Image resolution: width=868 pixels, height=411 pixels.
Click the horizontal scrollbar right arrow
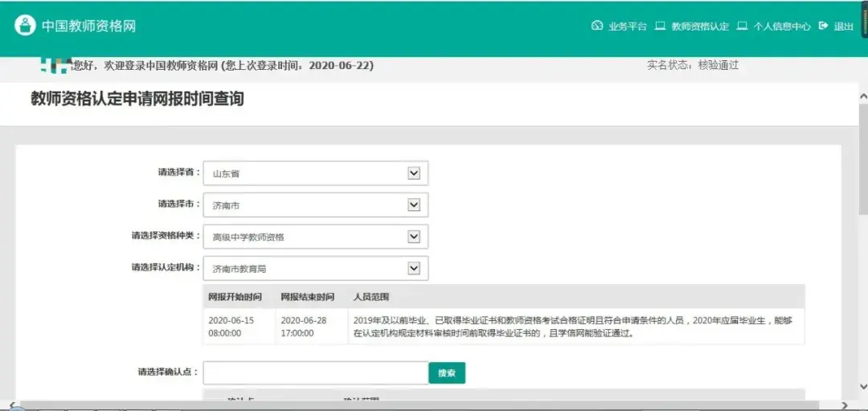(x=844, y=405)
